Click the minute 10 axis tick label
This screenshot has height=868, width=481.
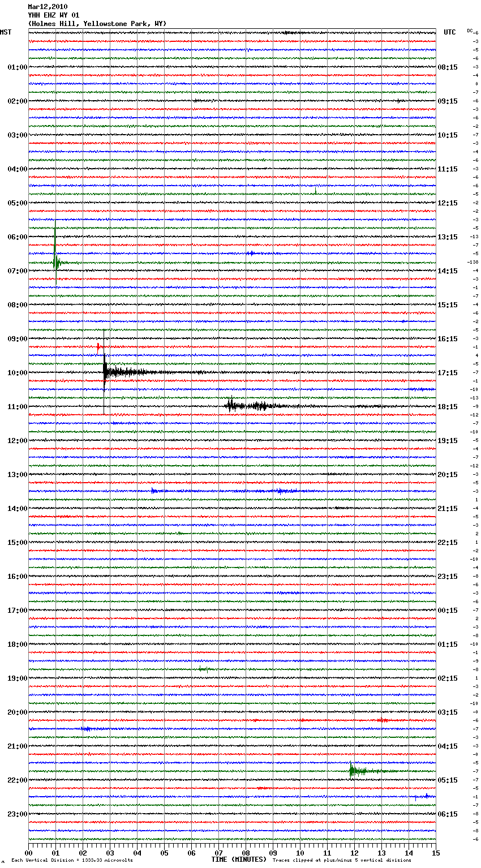[x=300, y=853]
